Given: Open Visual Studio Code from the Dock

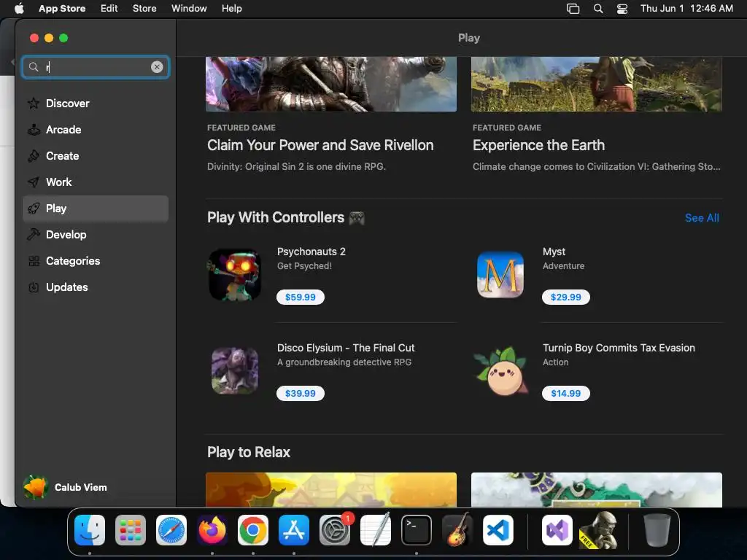Looking at the screenshot, I should coord(498,530).
